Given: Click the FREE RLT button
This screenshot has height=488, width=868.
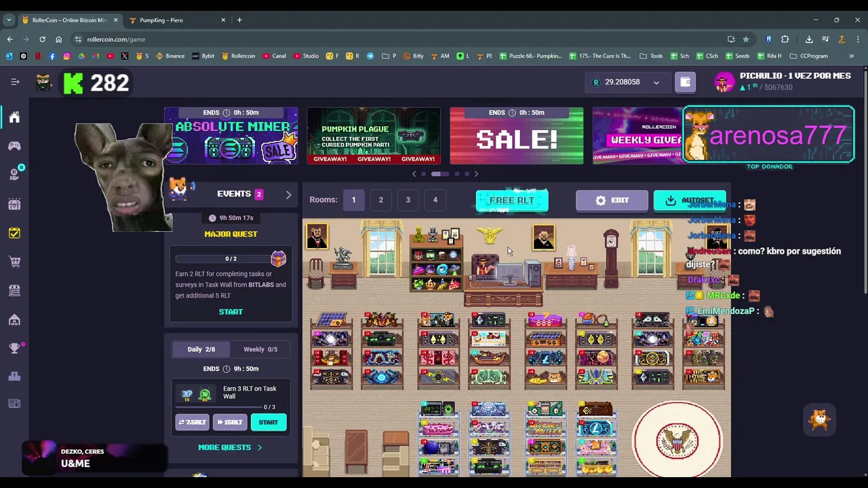Looking at the screenshot, I should click(512, 201).
